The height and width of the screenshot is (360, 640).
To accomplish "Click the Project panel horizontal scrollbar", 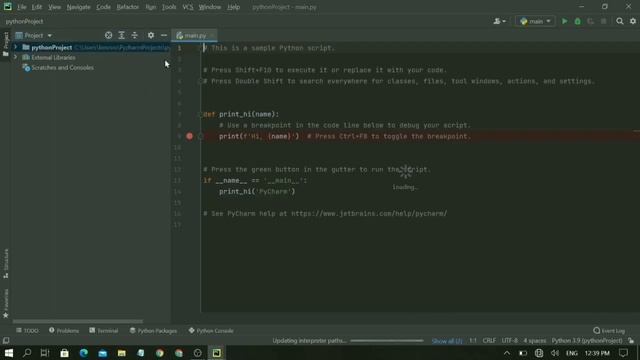I will 78,322.
